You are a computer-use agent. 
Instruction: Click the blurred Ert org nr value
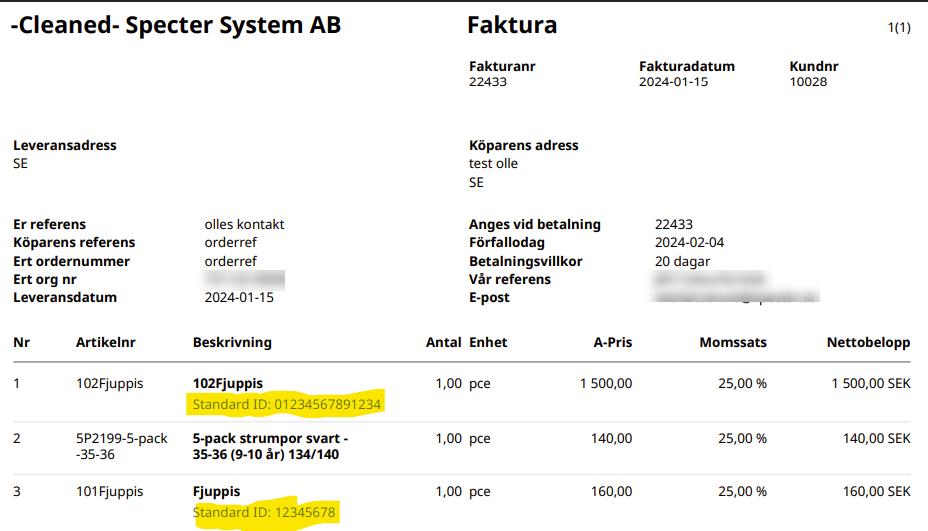point(244,279)
